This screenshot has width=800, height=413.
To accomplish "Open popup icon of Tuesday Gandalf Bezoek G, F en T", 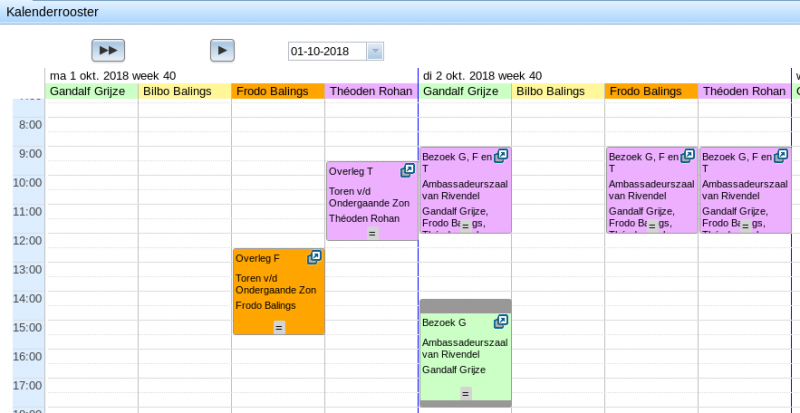I will point(501,156).
